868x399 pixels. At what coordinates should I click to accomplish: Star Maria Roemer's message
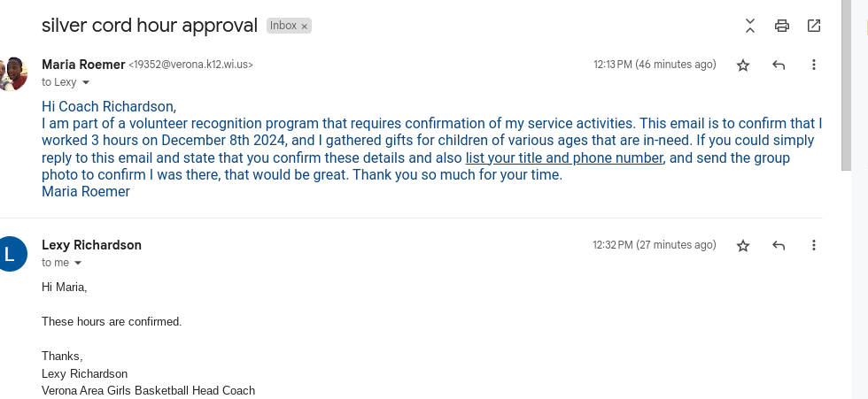pos(743,65)
